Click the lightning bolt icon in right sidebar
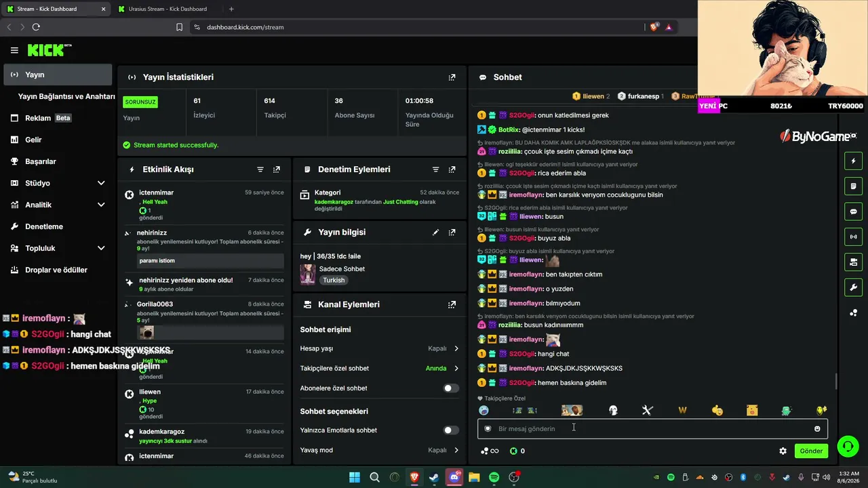This screenshot has width=868, height=488. (854, 161)
